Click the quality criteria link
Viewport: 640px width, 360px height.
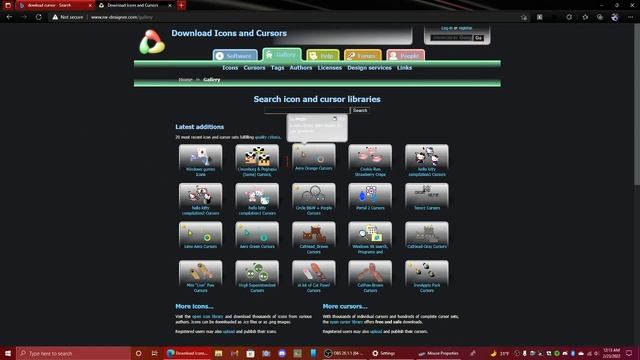(x=267, y=137)
